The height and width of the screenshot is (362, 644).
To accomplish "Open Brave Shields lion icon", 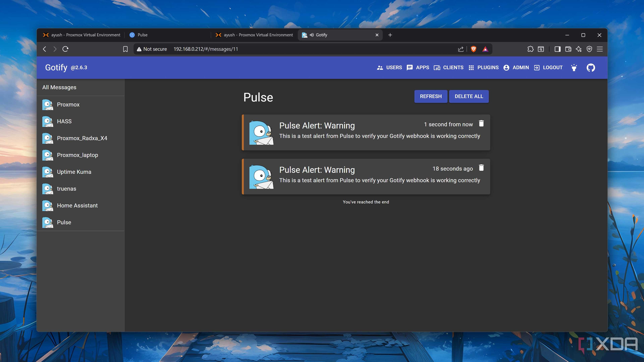I will tap(473, 49).
